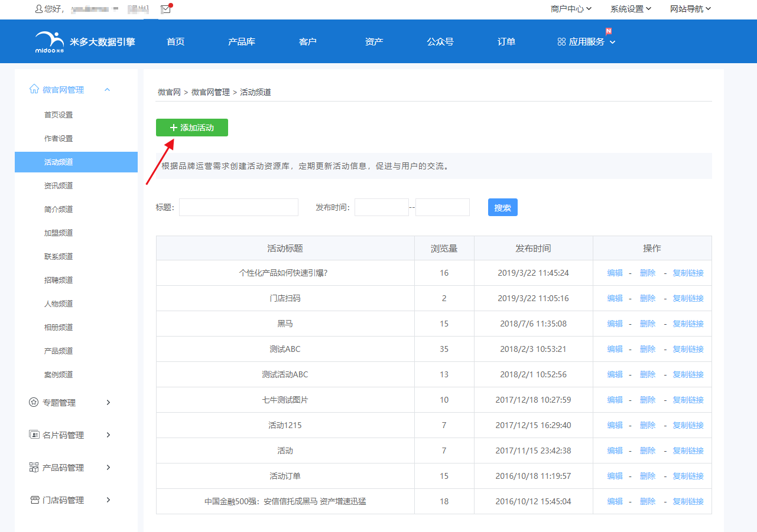Select 作者设置 in sidebar
757x532 pixels.
pyautogui.click(x=59, y=138)
